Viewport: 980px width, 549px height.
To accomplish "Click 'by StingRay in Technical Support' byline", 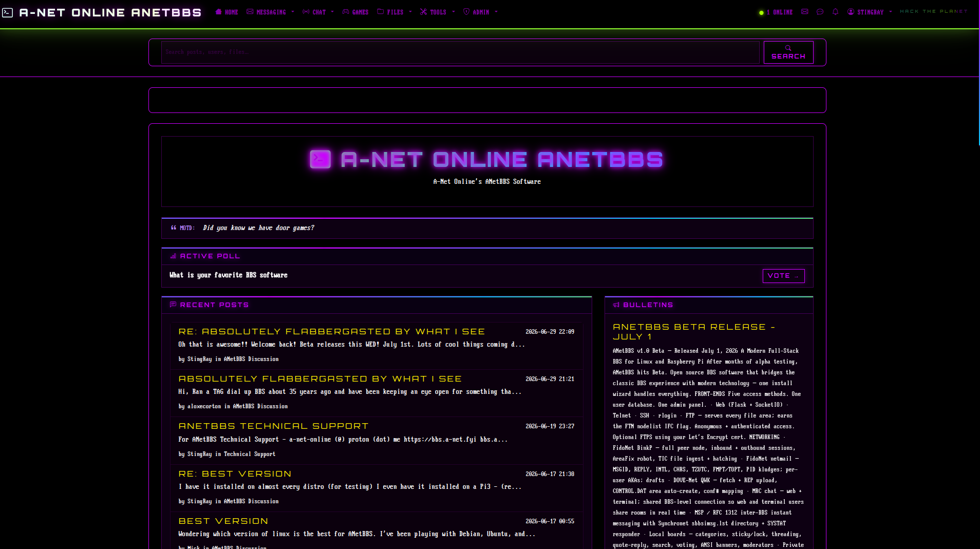I will 227,454.
